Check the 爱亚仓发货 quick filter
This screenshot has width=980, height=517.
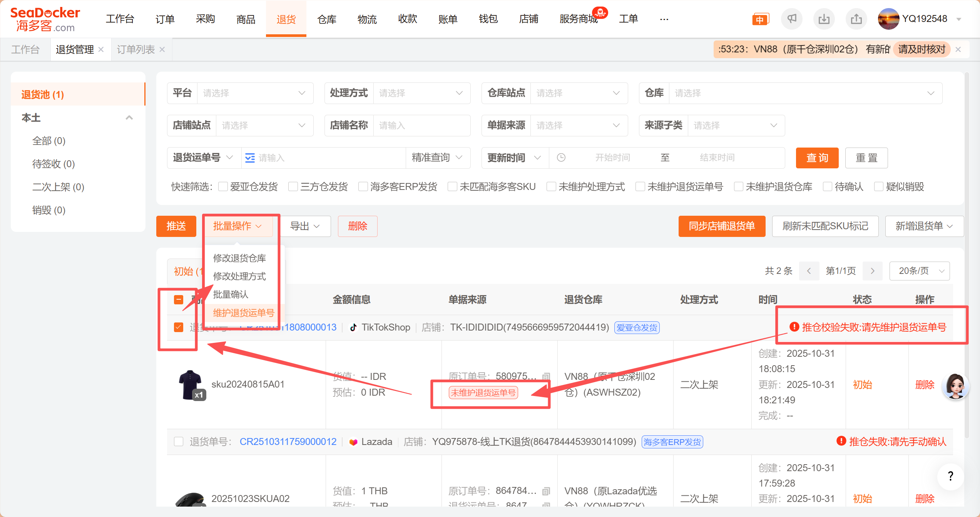point(223,187)
